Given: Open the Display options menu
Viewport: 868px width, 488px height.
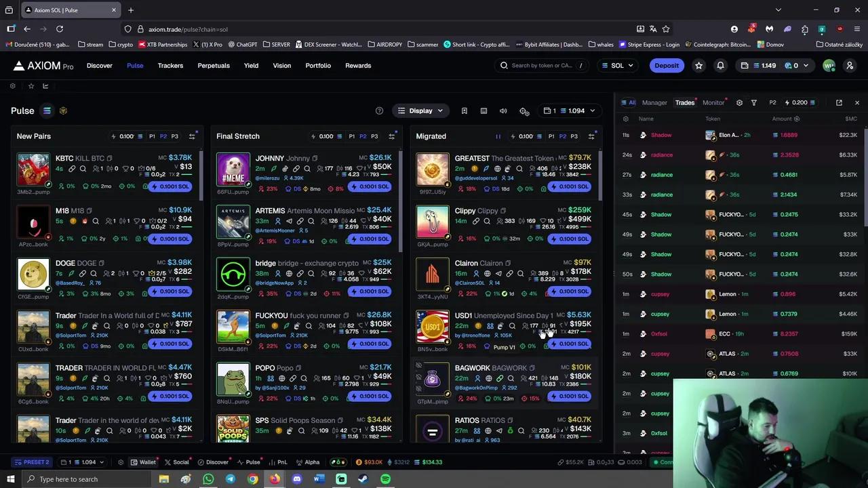Looking at the screenshot, I should tap(420, 110).
